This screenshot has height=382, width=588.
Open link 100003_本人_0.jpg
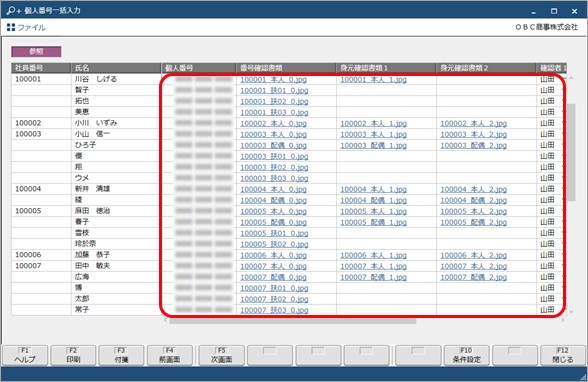click(273, 134)
